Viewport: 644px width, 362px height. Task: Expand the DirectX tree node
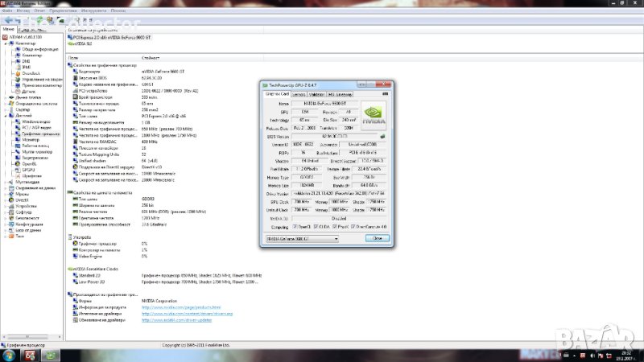pyautogui.click(x=6, y=200)
